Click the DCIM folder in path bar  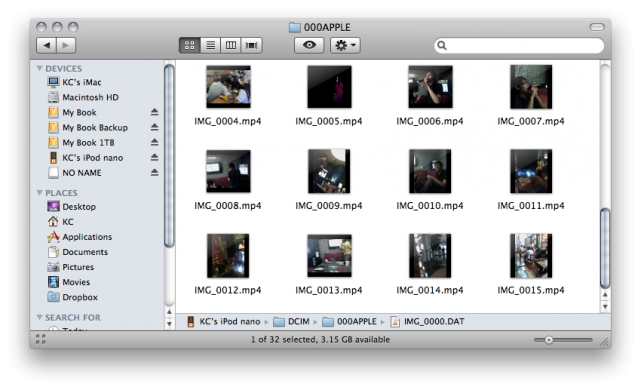point(291,321)
